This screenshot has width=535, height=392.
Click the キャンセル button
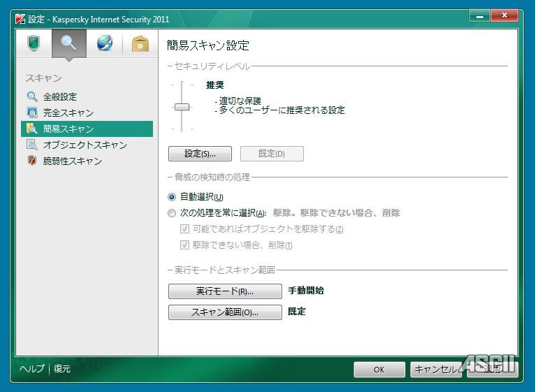[x=436, y=370]
